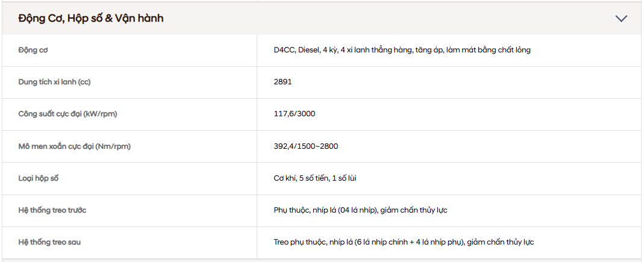Viewport: 644px width, 262px height.
Task: Select the Hệ thống treo sau label
Action: pos(49,242)
